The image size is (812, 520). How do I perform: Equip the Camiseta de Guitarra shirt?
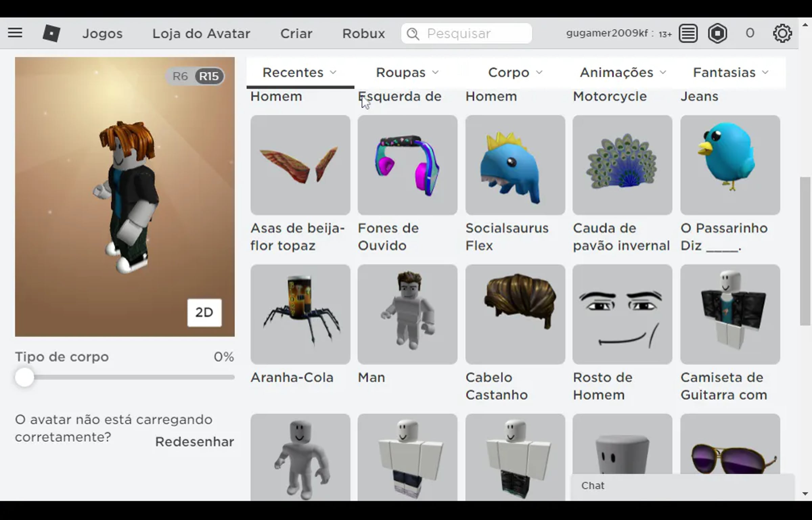[x=730, y=314]
